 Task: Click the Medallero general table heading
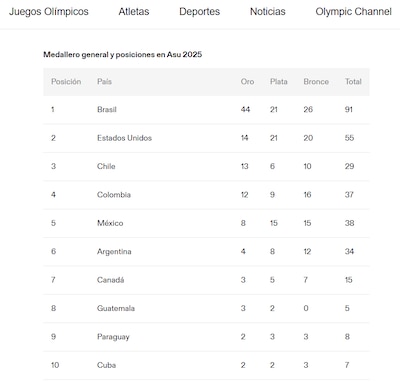tap(123, 55)
